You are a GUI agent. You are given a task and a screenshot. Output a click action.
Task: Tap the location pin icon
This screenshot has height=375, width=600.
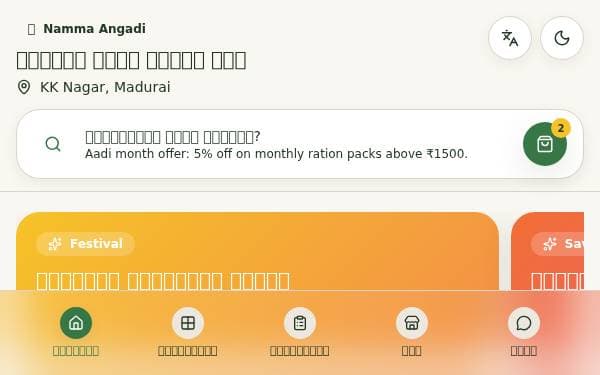point(24,87)
